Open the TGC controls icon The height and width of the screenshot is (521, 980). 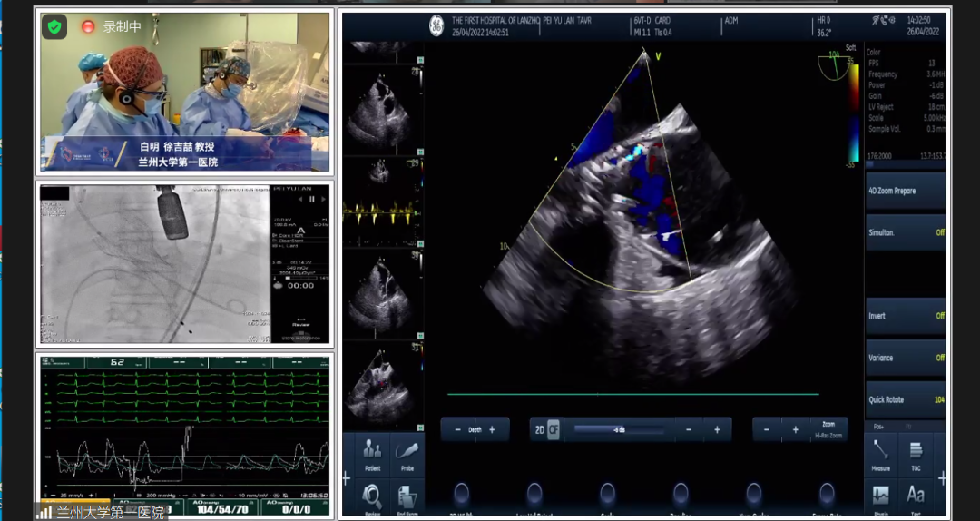pos(916,453)
